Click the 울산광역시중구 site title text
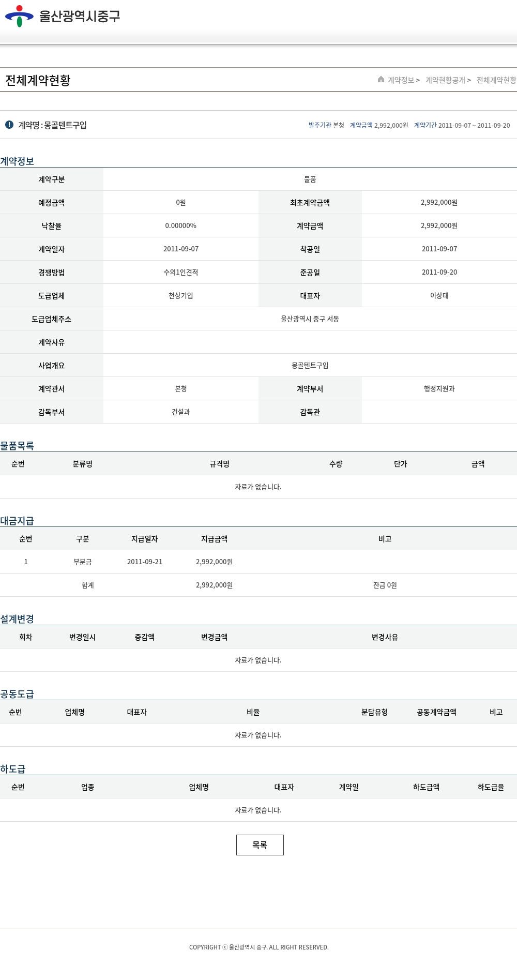 pyautogui.click(x=80, y=16)
